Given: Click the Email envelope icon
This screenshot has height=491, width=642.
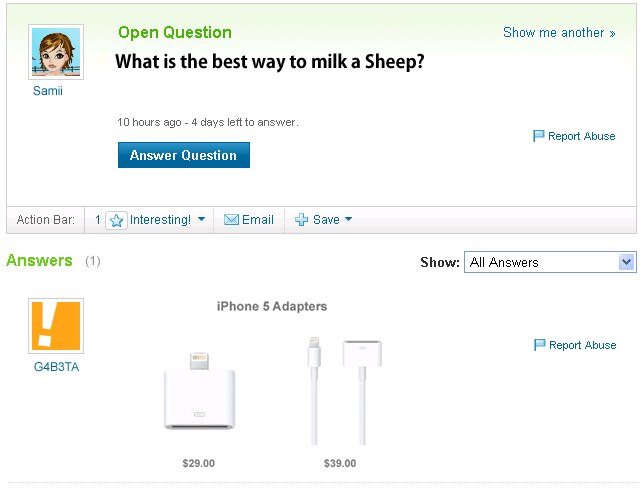Looking at the screenshot, I should point(231,220).
